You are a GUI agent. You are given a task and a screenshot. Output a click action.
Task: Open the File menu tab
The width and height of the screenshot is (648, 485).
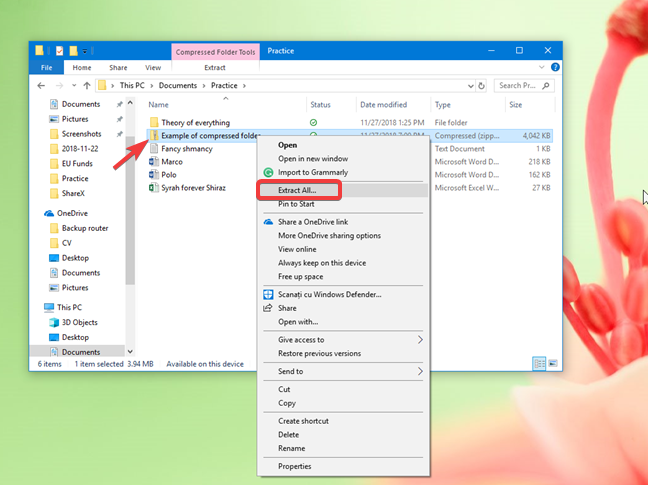46,67
